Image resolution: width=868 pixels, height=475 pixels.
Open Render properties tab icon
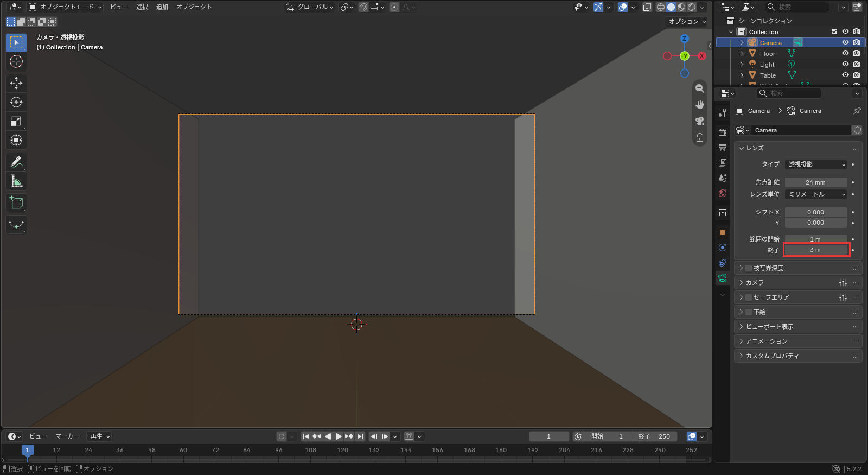coord(723,132)
